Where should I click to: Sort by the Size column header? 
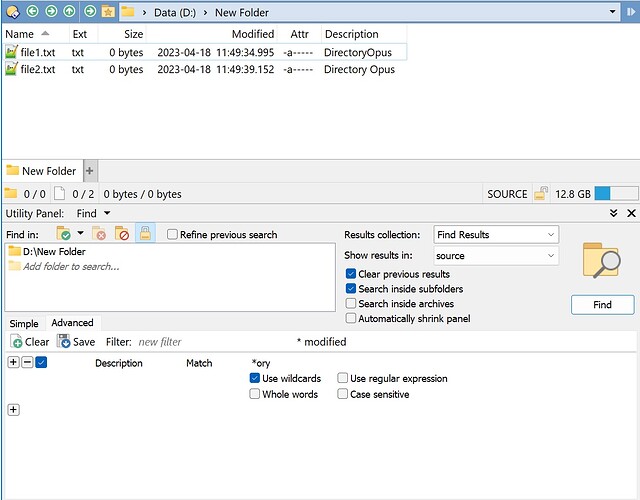pos(122,34)
